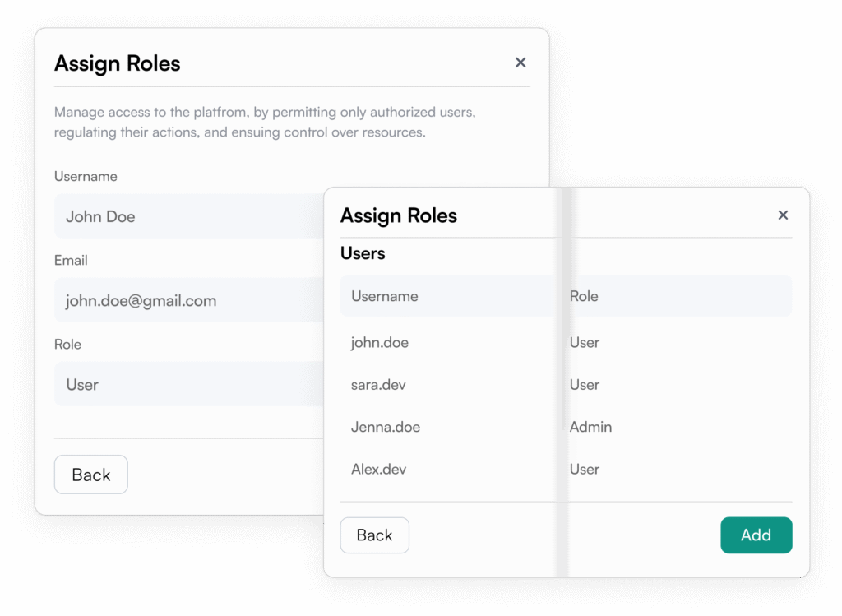Image resolution: width=842 pixels, height=616 pixels.
Task: Open the Role field showing User
Action: 189,385
